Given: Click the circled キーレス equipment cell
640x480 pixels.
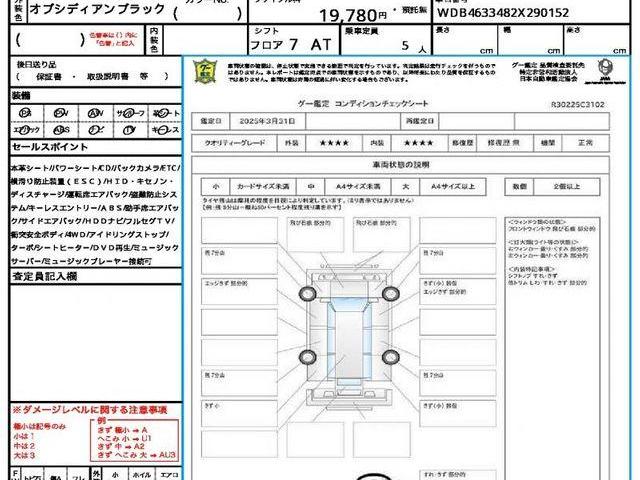Looking at the screenshot, I should point(165,130).
